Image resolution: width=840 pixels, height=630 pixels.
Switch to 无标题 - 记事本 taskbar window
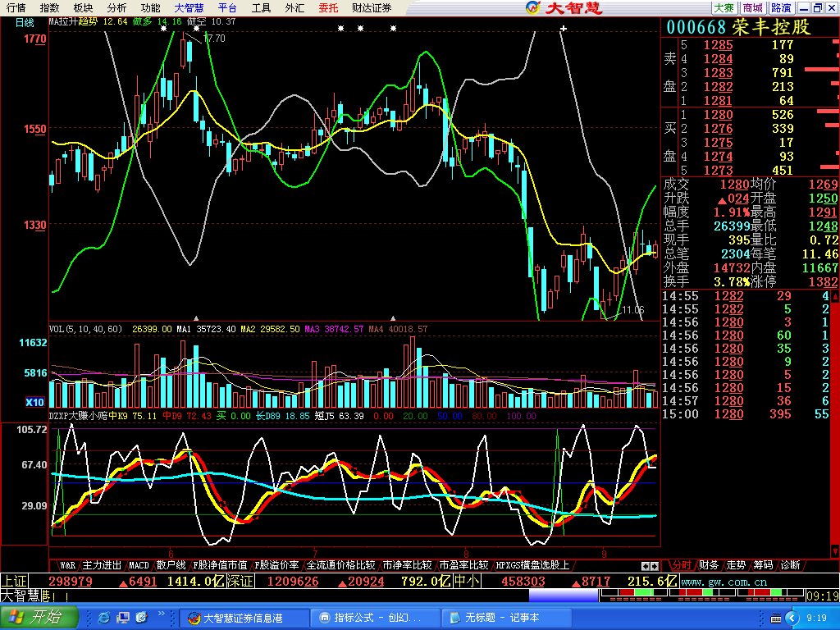[507, 619]
